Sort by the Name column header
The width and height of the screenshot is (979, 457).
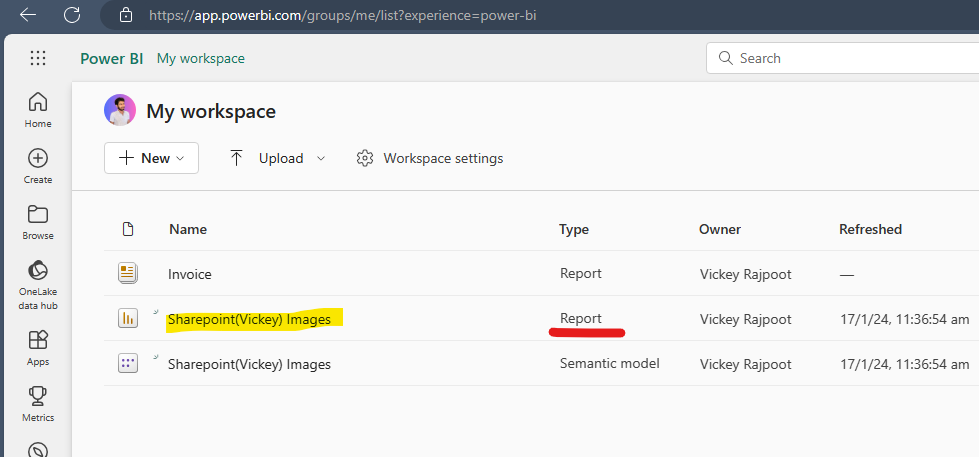coord(188,229)
